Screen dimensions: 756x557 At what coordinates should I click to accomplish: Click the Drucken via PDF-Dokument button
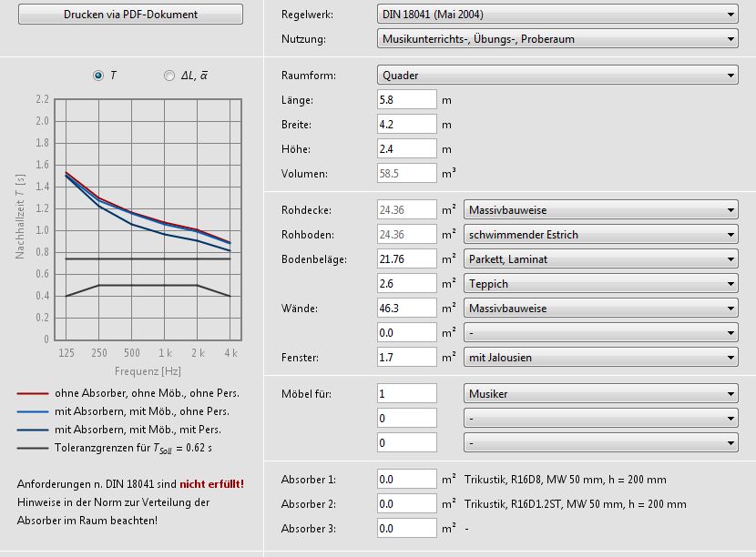tap(130, 14)
